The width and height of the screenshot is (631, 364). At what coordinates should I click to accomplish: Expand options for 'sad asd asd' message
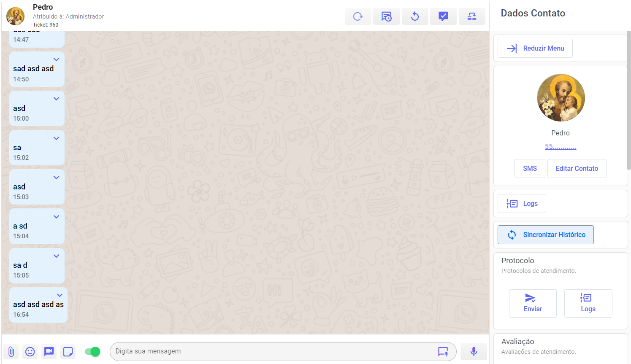(x=56, y=59)
